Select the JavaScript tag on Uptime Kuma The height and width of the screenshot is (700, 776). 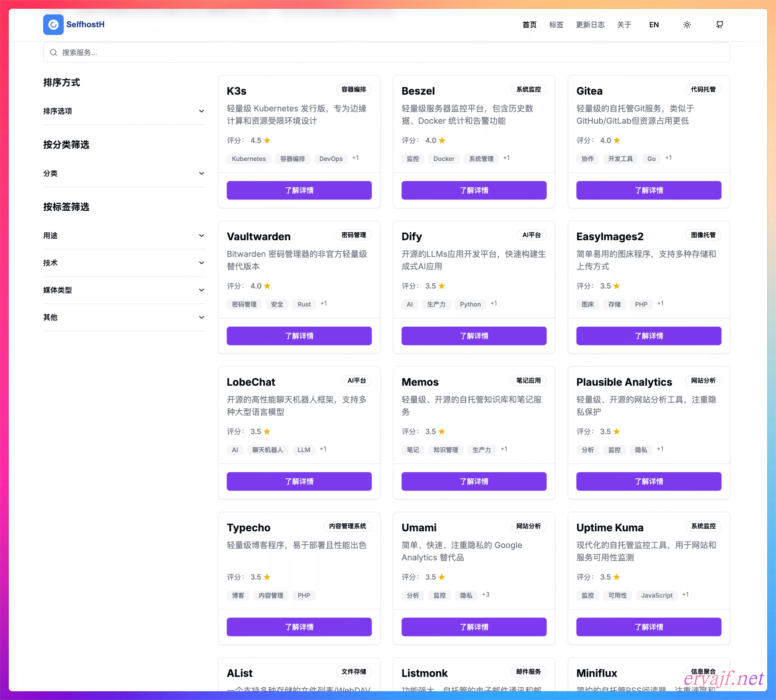pos(657,595)
